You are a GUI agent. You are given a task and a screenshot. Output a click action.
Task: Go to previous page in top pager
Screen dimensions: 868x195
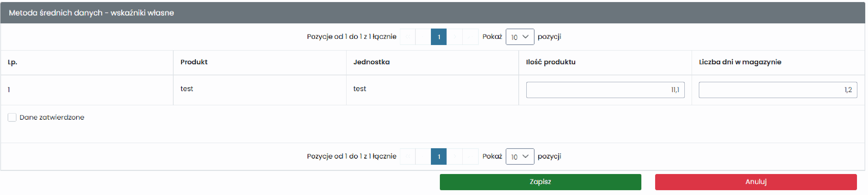[423, 37]
